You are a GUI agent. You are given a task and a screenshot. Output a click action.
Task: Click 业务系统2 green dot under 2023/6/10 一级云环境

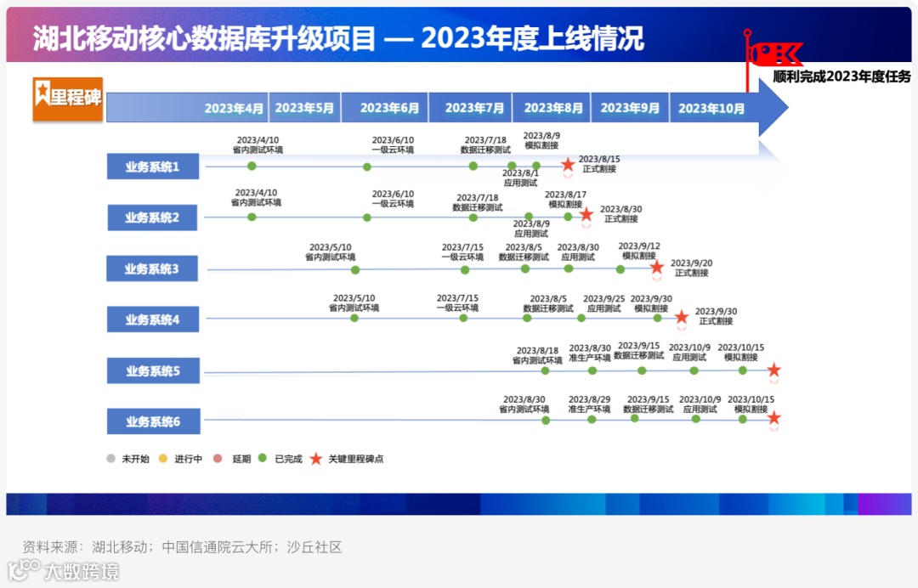[x=367, y=218]
